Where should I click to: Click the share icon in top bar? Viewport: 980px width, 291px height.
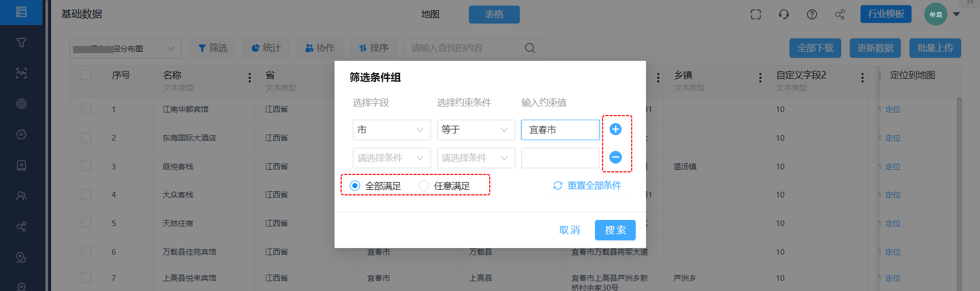pyautogui.click(x=840, y=14)
